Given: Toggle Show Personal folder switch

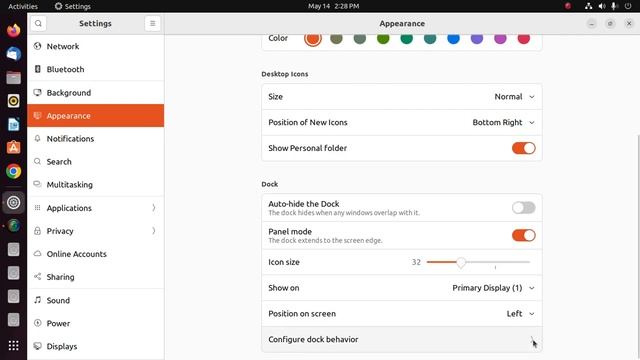Looking at the screenshot, I should pos(524,148).
